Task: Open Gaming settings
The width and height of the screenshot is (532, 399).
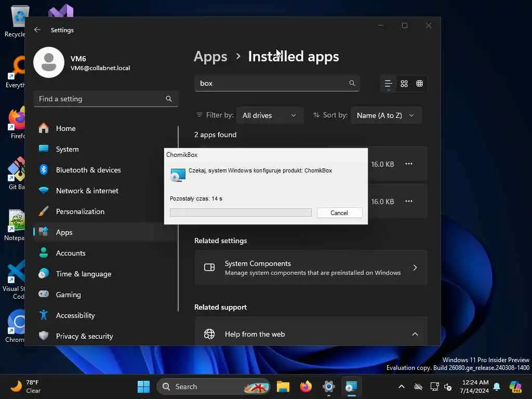Action: point(105,295)
